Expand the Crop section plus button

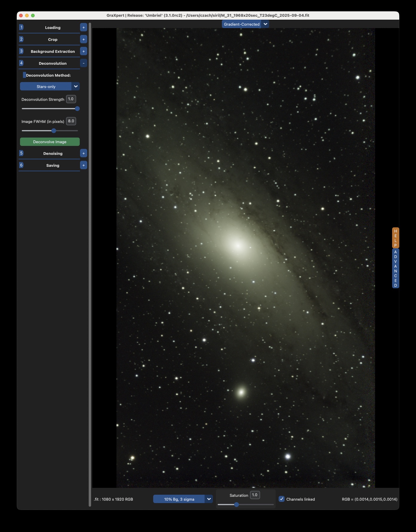84,39
